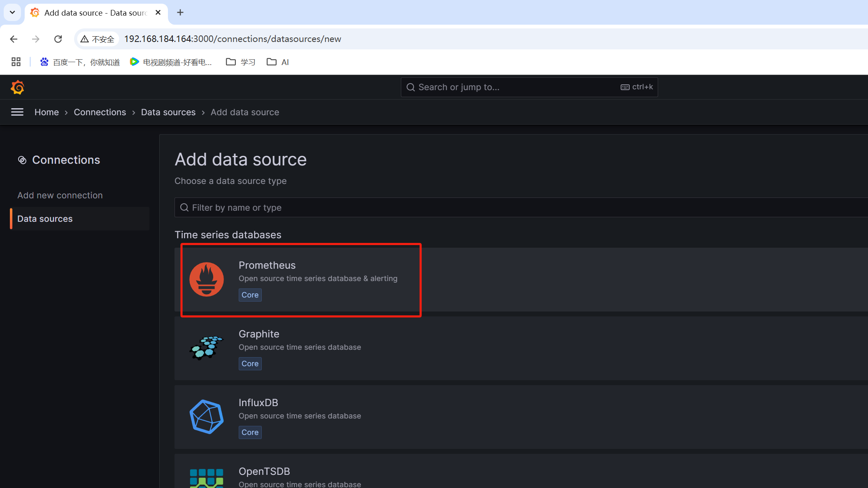Screen dimensions: 868x488
Task: Click the Add data source breadcrumb text
Action: point(245,112)
